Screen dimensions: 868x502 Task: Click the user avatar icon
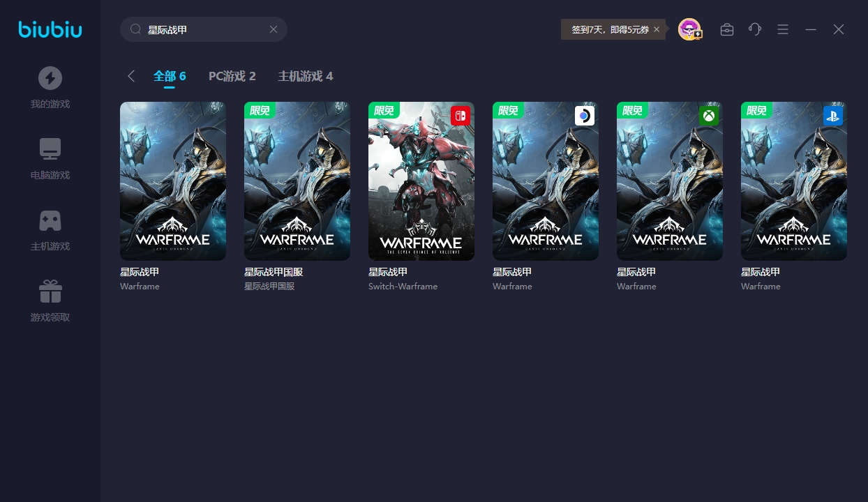click(689, 29)
